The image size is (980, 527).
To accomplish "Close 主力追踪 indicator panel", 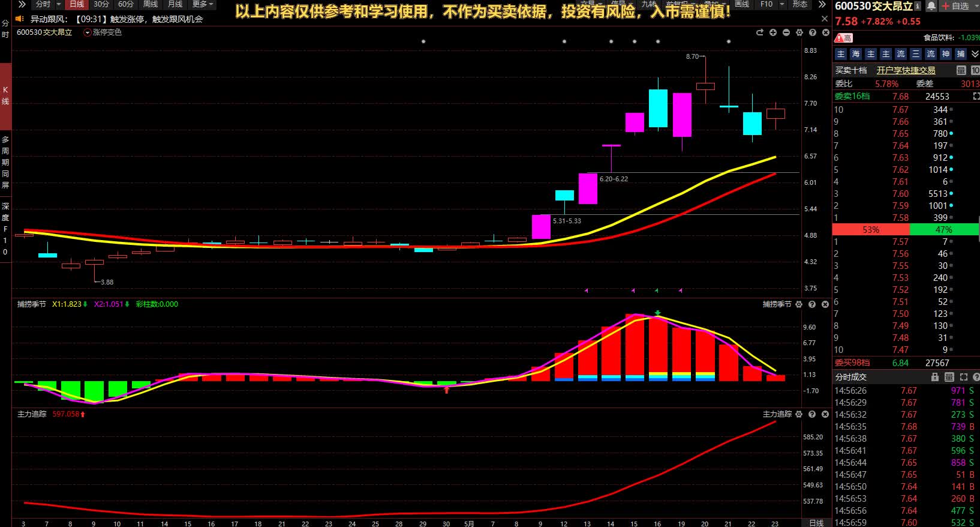I will coord(825,414).
